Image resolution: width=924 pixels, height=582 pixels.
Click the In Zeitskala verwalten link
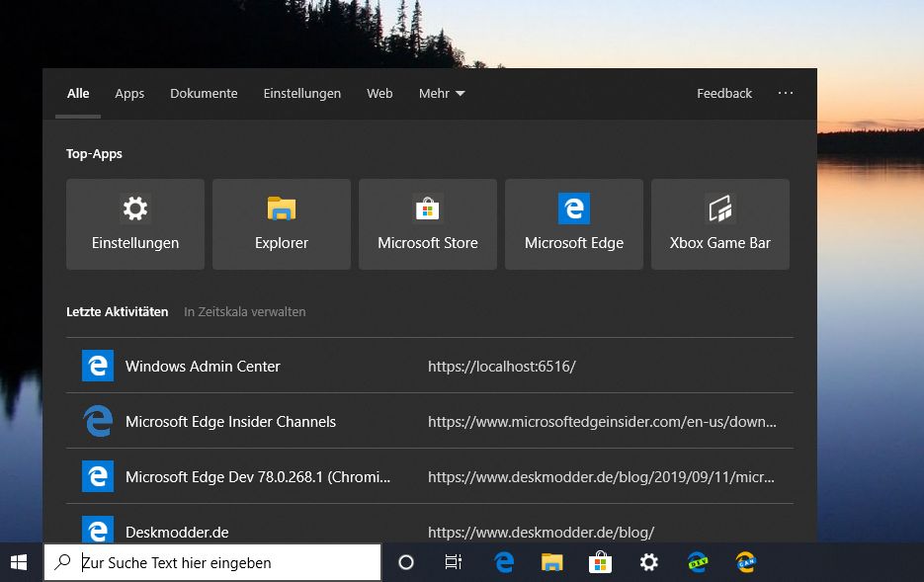point(244,311)
